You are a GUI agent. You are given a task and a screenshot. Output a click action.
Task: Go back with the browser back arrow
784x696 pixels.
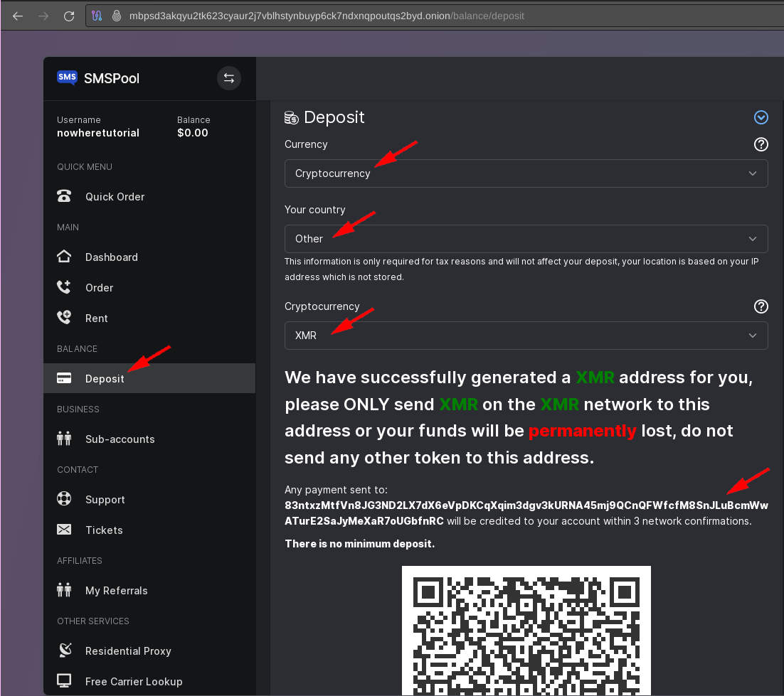tap(18, 16)
